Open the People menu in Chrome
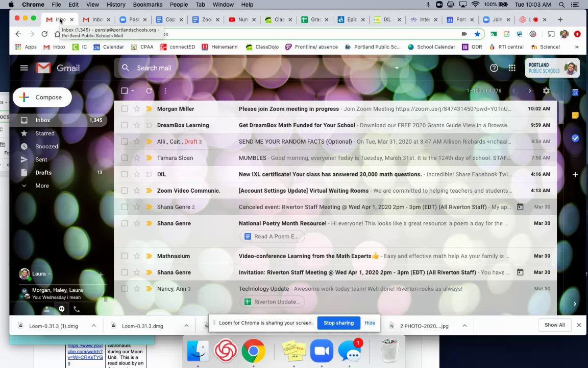588x368 pixels. point(179,5)
